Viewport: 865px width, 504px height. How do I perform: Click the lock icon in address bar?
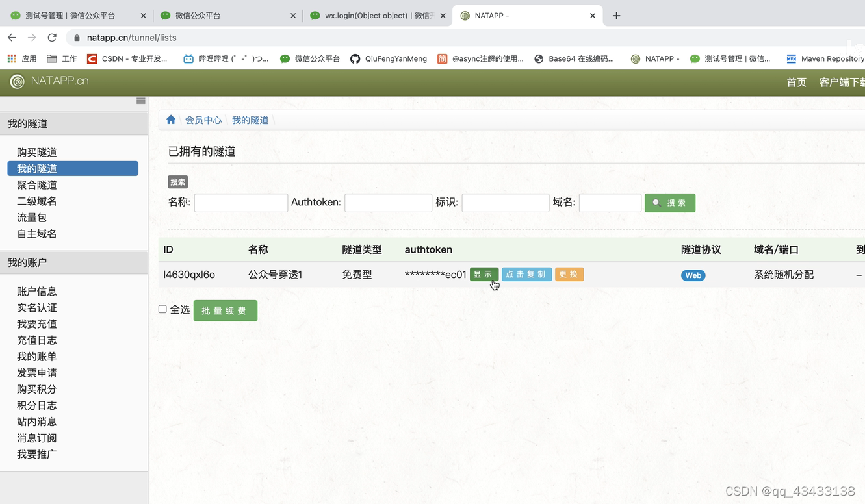pos(77,38)
